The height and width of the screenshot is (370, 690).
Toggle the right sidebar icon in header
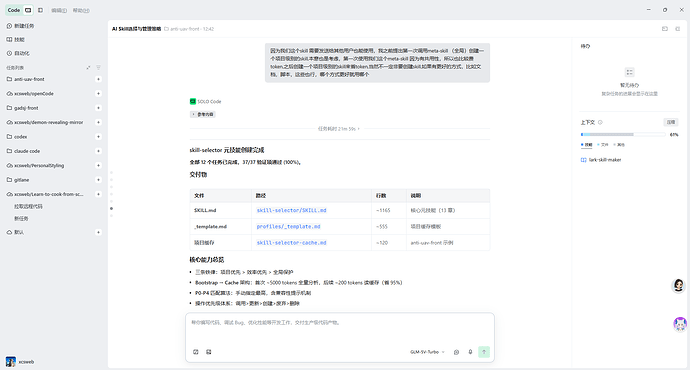[x=678, y=29]
